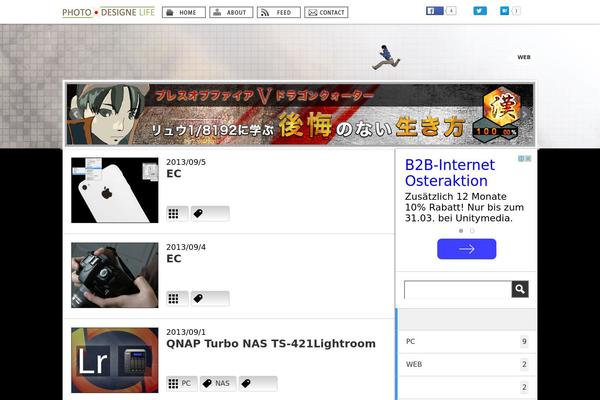Click the tag button of the 2013/09/5 post
The height and width of the screenshot is (400, 600).
pyautogui.click(x=210, y=214)
